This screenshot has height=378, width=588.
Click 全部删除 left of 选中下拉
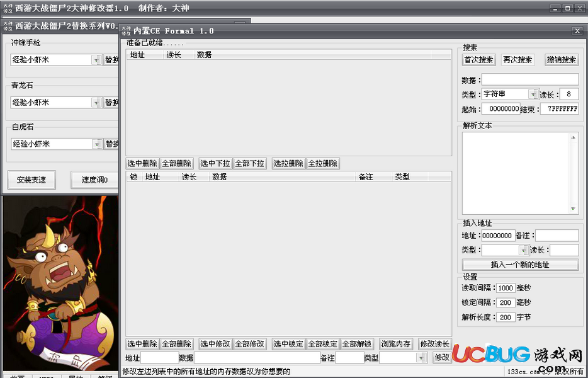point(177,164)
